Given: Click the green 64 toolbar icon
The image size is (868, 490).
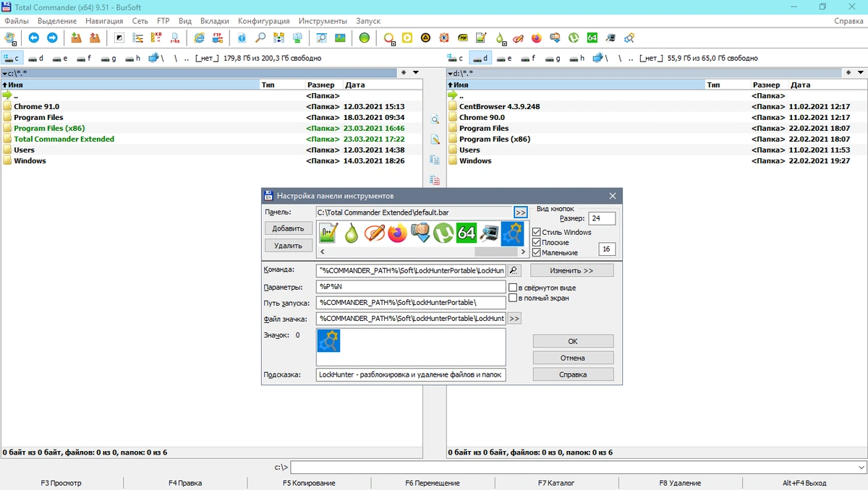Looking at the screenshot, I should click(x=592, y=38).
